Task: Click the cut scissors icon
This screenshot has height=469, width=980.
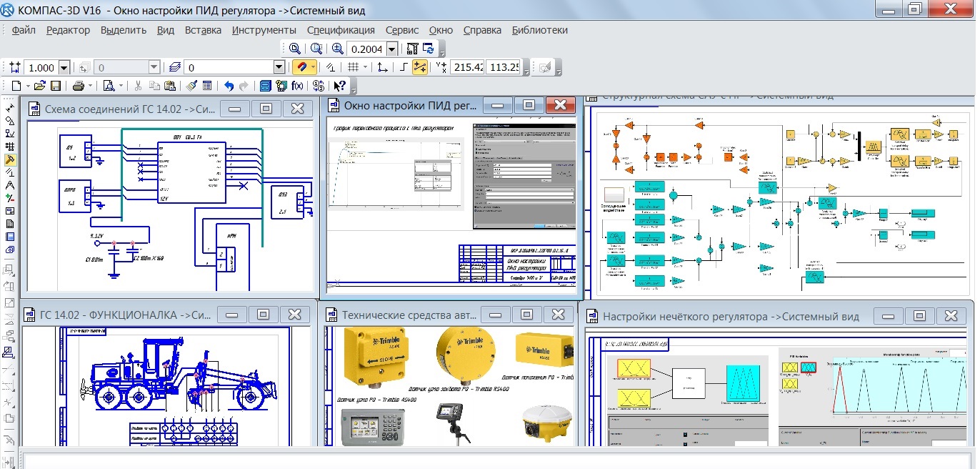Action: (138, 86)
